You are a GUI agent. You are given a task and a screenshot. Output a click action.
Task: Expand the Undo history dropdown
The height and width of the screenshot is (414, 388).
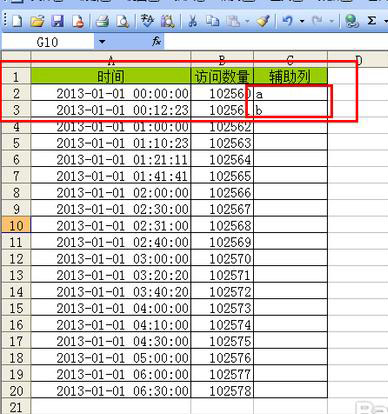click(x=302, y=21)
